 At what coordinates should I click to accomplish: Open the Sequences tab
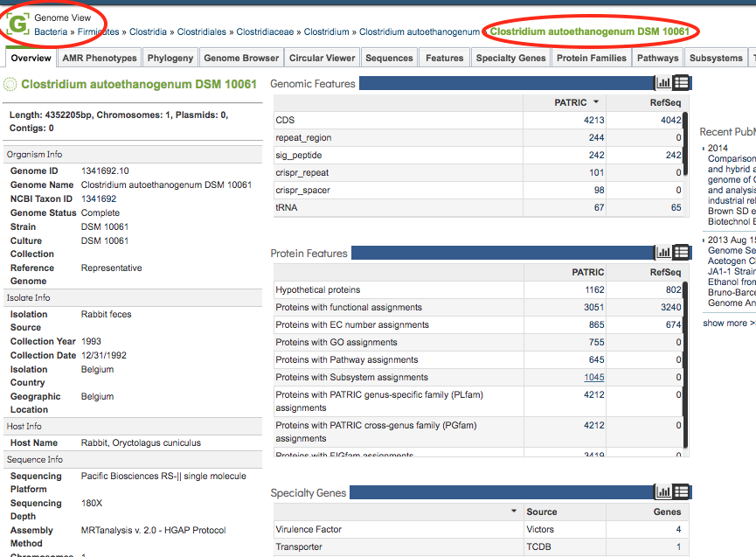[389, 58]
